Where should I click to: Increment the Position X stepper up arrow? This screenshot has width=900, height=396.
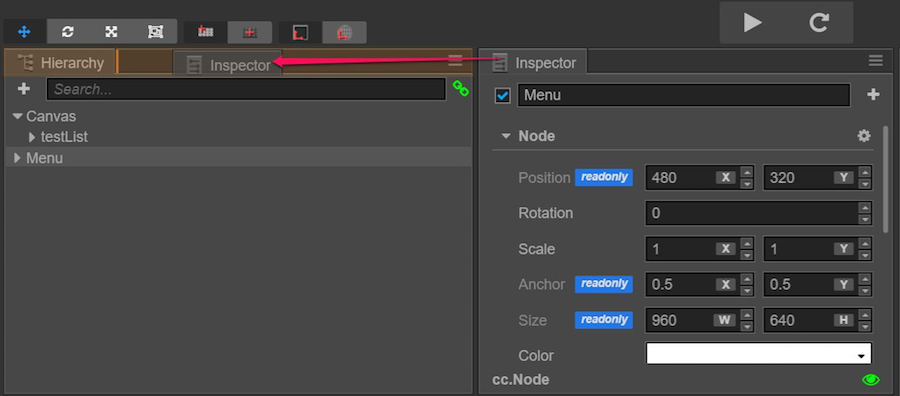coord(746,172)
